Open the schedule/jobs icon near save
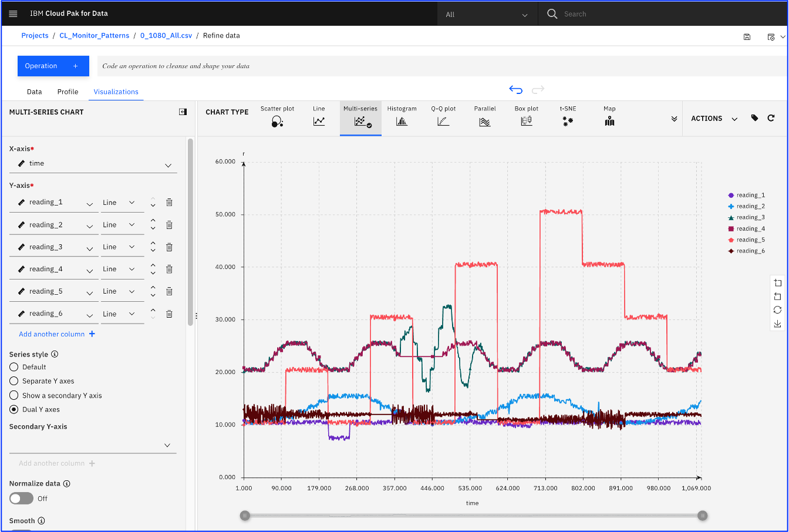 [x=771, y=36]
